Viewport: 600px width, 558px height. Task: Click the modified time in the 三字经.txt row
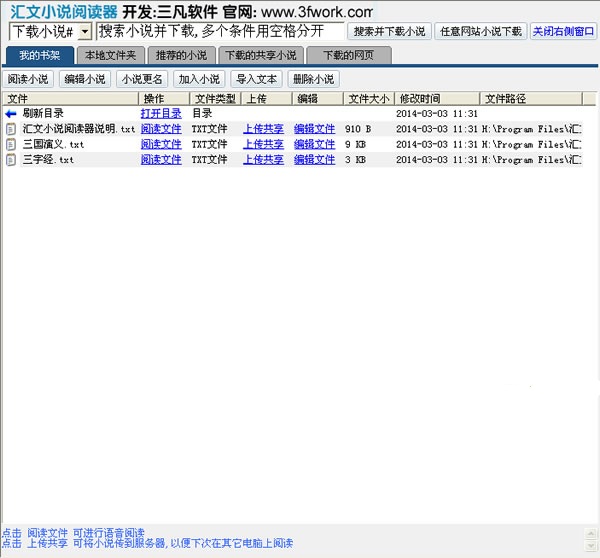click(437, 160)
